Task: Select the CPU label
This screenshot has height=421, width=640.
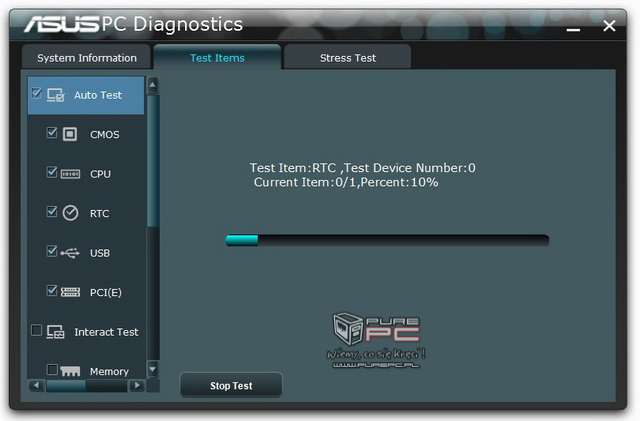Action: tap(100, 174)
